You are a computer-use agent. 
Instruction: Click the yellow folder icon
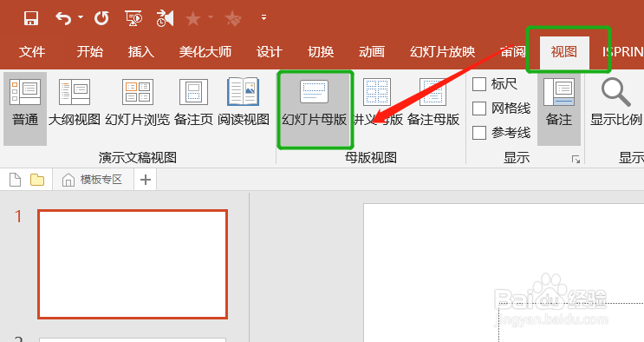click(37, 180)
